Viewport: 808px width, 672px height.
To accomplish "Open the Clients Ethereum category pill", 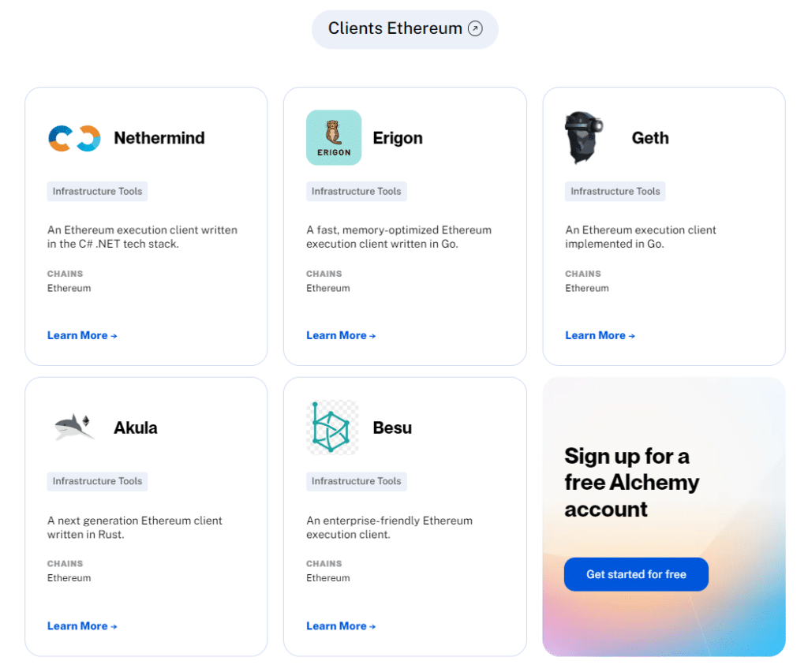I will tap(405, 29).
